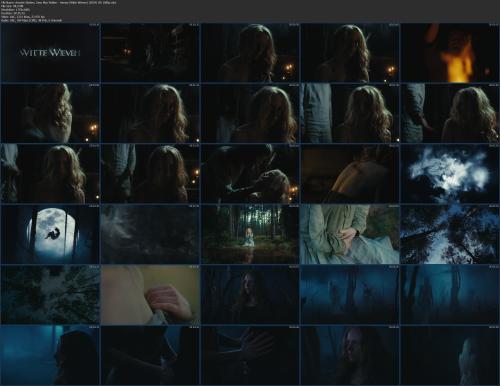Open the upward view of blue tree canopy thumbnail

pyautogui.click(x=449, y=234)
